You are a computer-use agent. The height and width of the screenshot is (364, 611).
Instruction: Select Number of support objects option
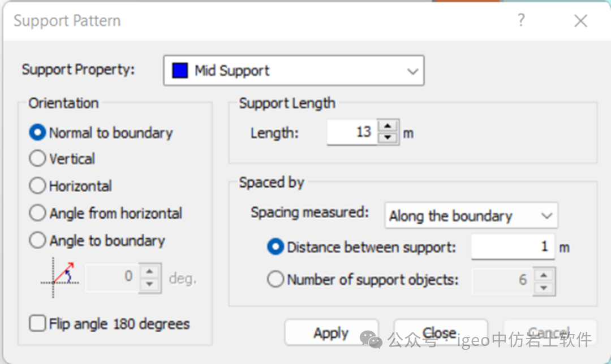coord(276,280)
